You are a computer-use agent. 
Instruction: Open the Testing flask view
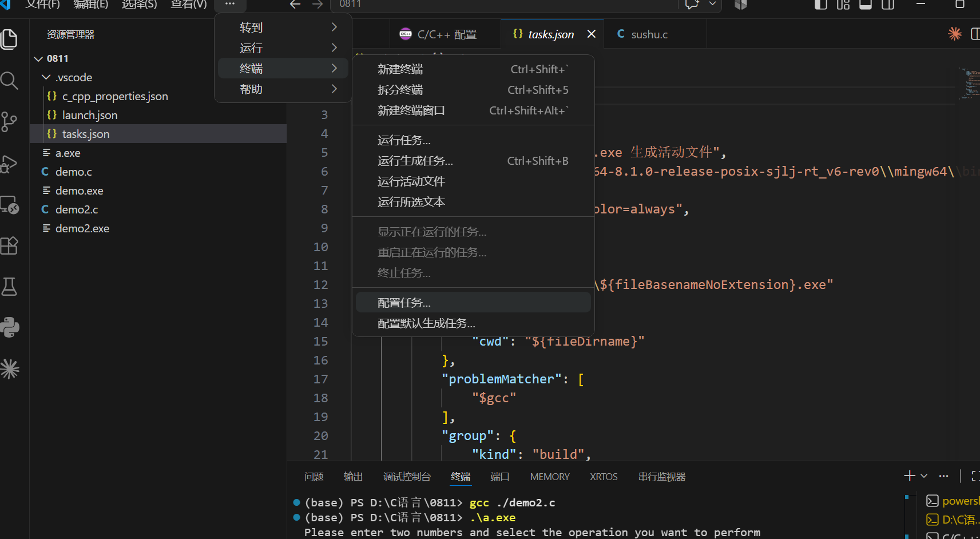click(9, 287)
